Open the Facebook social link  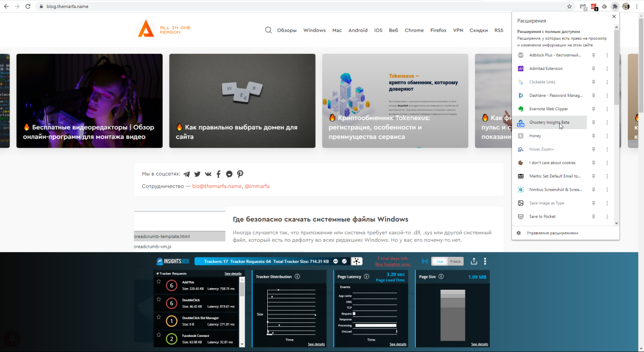[218, 174]
